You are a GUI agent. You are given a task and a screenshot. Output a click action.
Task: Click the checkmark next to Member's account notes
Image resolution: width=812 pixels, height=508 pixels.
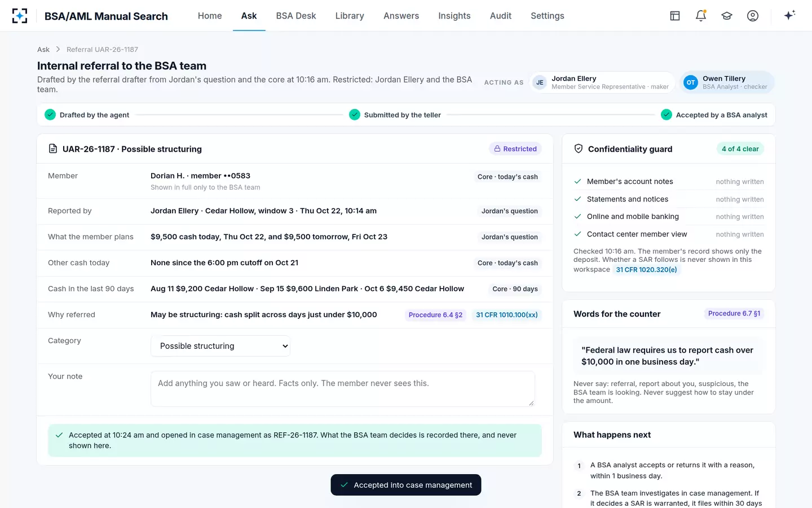coord(577,182)
